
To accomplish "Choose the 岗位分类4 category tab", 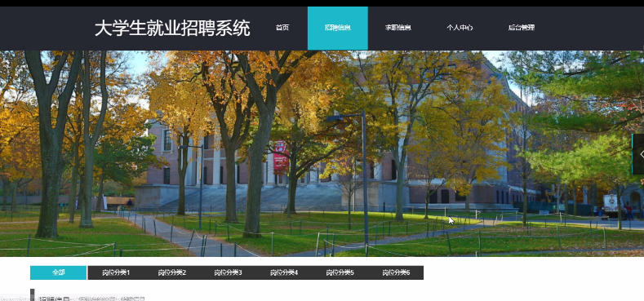I will pyautogui.click(x=284, y=272).
